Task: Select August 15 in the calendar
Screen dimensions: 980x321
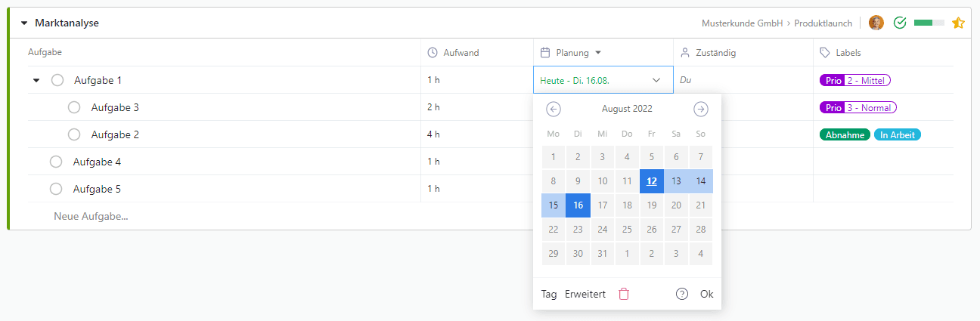Action: [554, 205]
